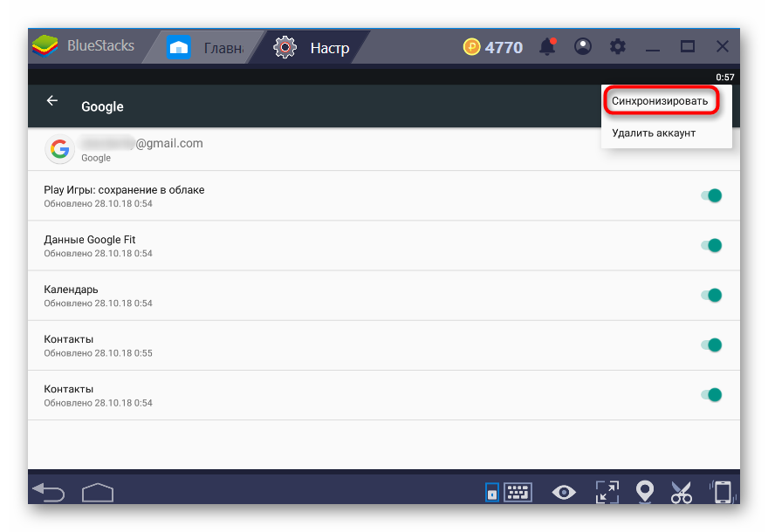
Task: Click the user account profile icon
Action: pyautogui.click(x=583, y=47)
